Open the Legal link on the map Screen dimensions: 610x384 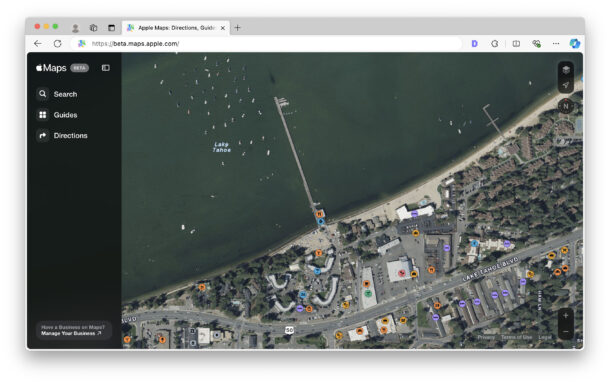click(545, 337)
